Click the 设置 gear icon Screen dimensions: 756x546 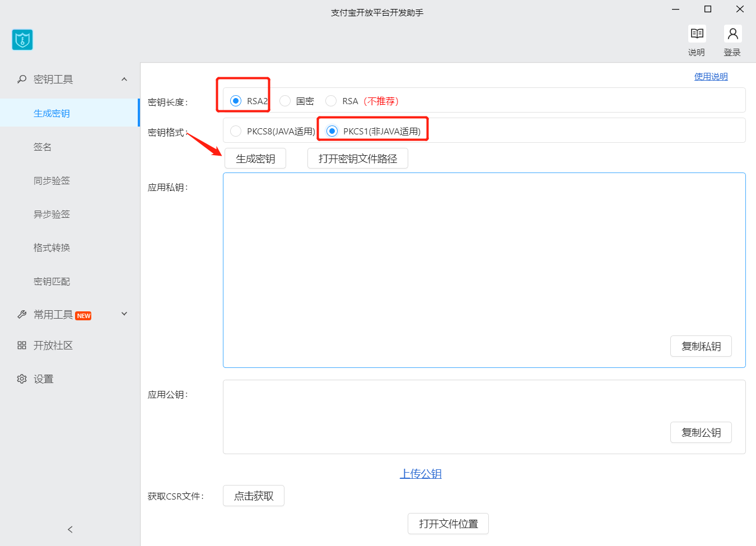click(x=22, y=379)
